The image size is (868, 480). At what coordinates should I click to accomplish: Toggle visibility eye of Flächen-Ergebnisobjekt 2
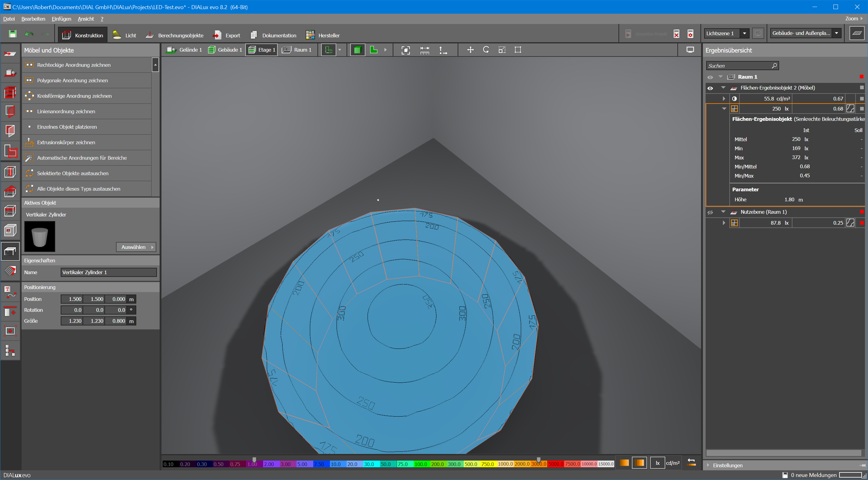(710, 88)
